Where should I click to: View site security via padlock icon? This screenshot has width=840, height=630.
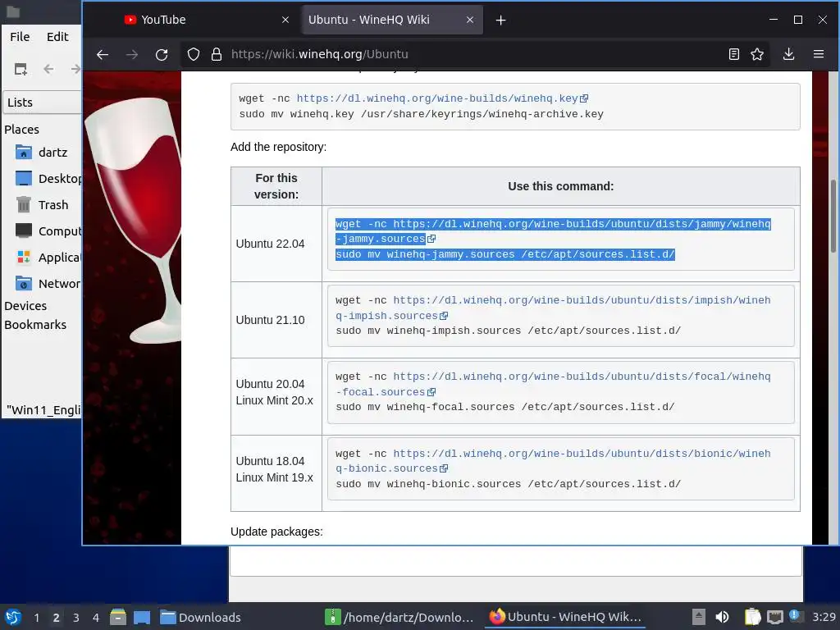coord(217,54)
